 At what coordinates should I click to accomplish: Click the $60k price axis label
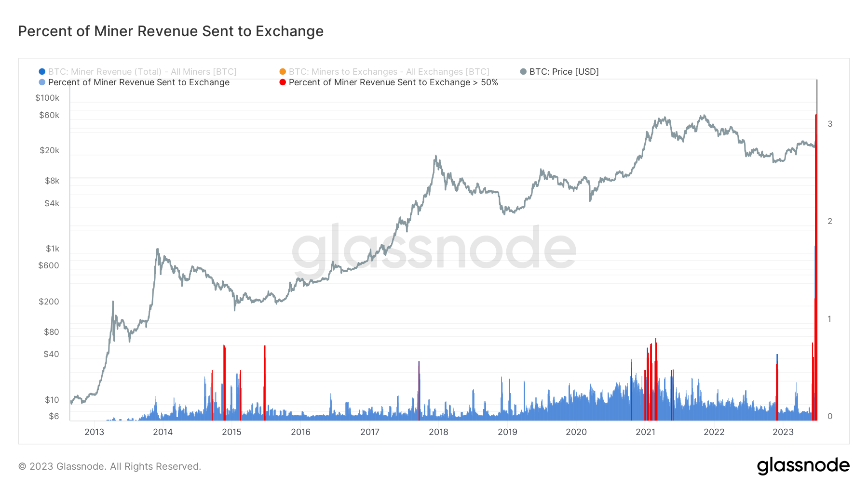point(49,115)
